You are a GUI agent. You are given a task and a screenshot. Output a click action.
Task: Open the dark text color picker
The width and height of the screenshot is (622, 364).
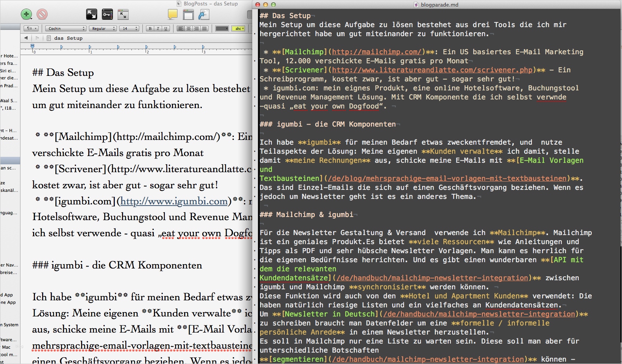coord(222,29)
